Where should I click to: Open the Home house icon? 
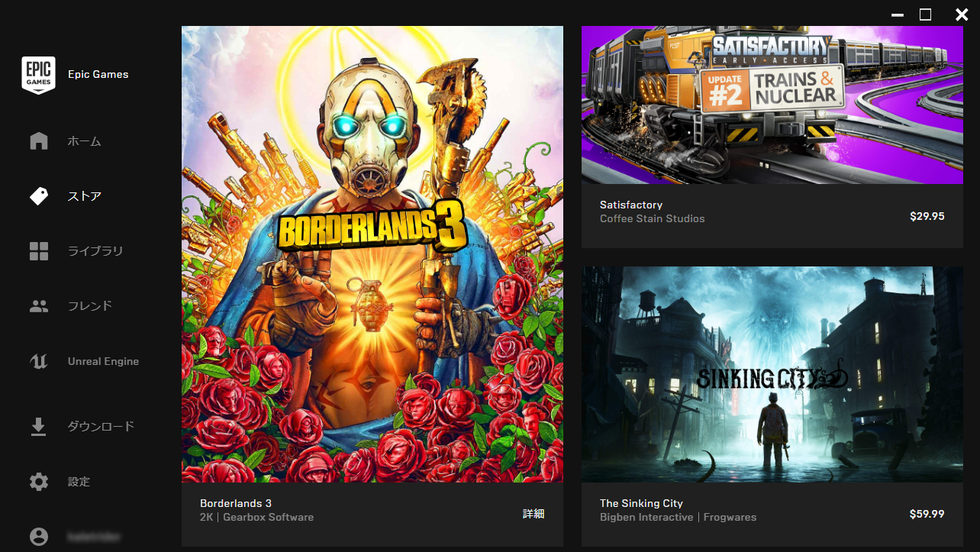38,141
